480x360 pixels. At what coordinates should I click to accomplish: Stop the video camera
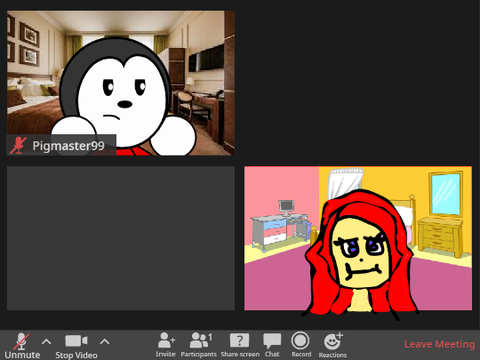click(x=76, y=346)
